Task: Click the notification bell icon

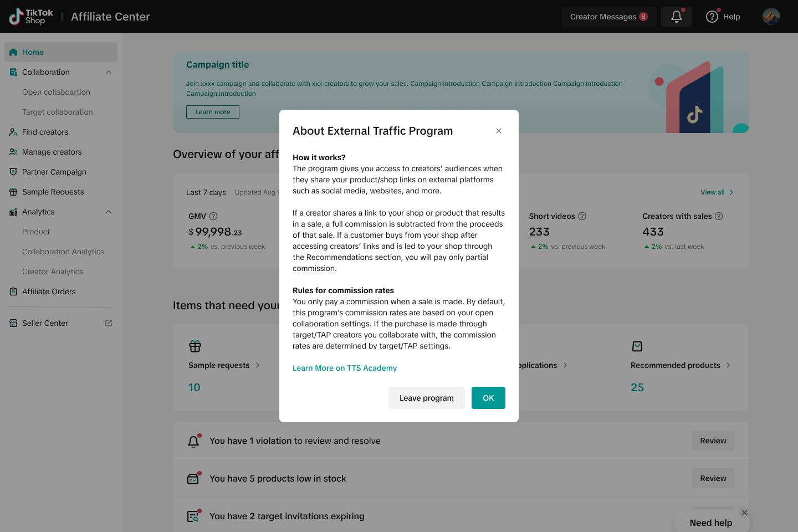Action: (676, 17)
